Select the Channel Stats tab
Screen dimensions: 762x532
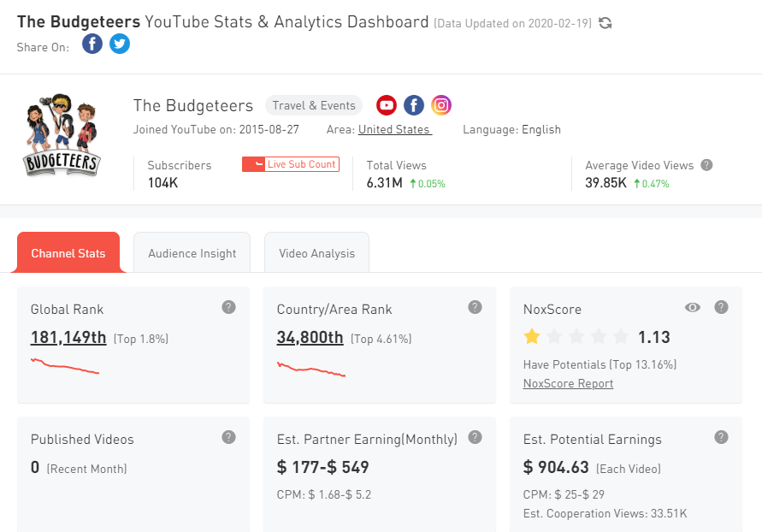coord(68,252)
